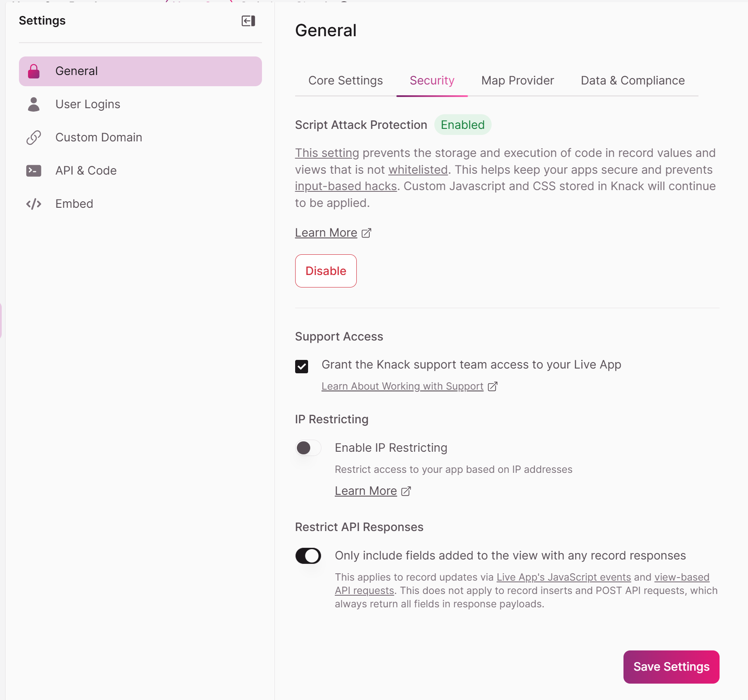Click the code brackets Embed icon
748x700 pixels.
coord(34,204)
